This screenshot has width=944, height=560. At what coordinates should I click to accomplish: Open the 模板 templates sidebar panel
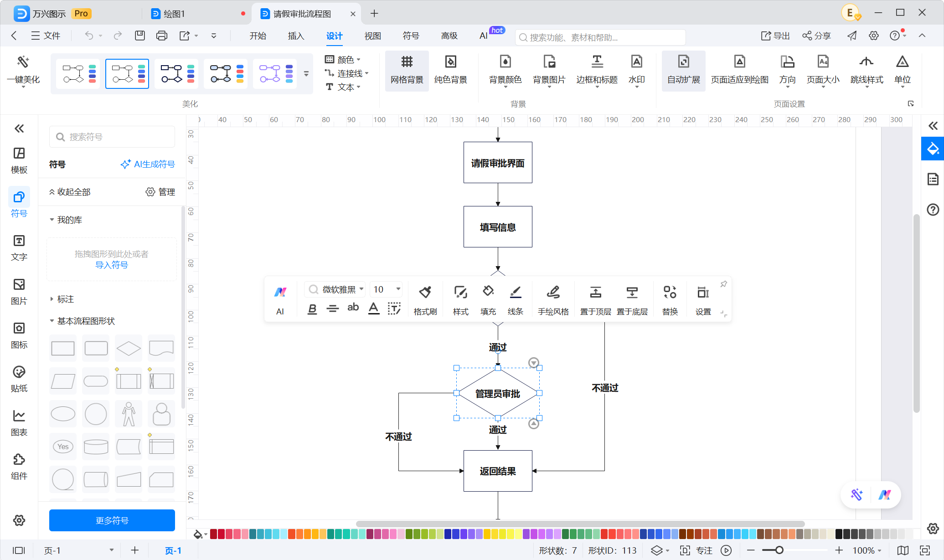point(19,161)
